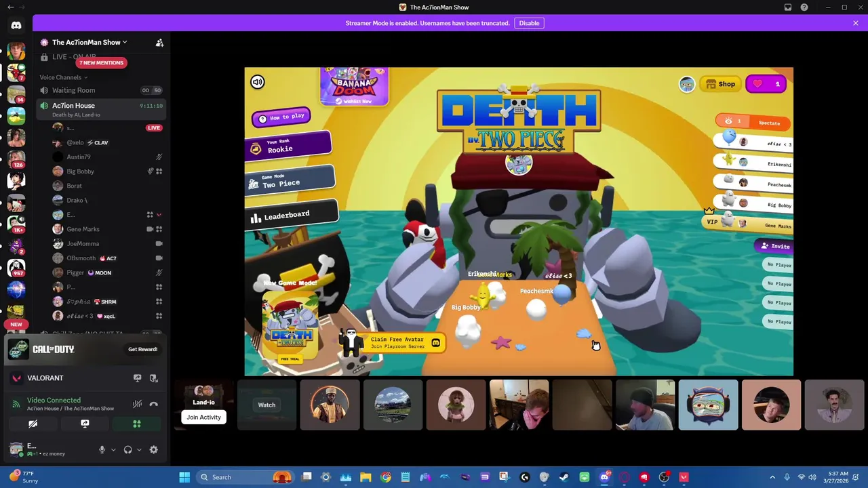Image resolution: width=868 pixels, height=488 pixels.
Task: Open the Valorant icon in taskbar
Action: pos(684,477)
